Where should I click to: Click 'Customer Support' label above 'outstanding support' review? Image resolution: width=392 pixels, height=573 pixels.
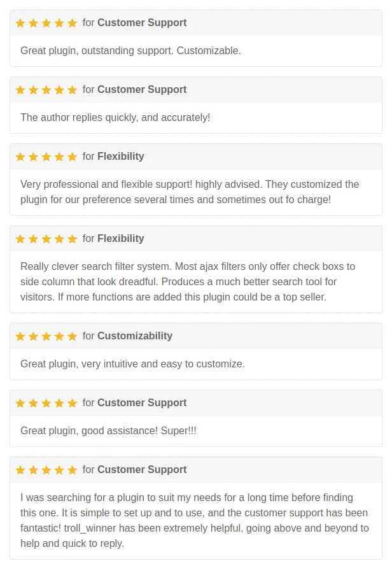tap(142, 23)
